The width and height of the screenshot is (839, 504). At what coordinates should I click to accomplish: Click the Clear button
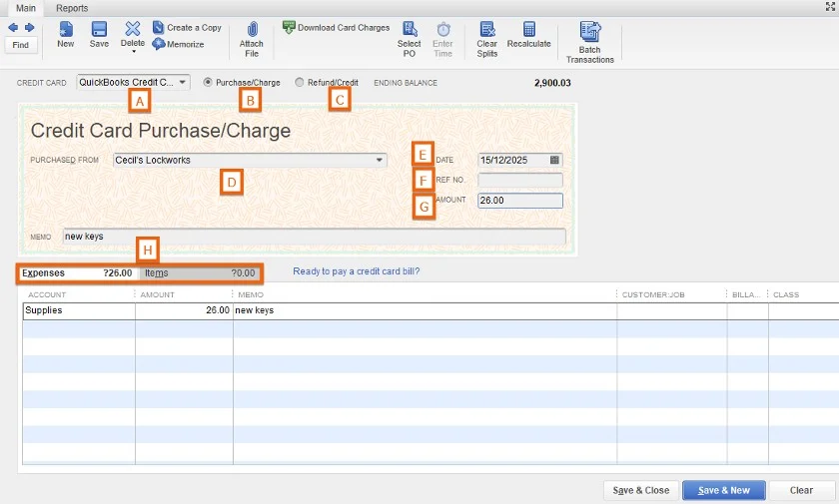pyautogui.click(x=801, y=490)
